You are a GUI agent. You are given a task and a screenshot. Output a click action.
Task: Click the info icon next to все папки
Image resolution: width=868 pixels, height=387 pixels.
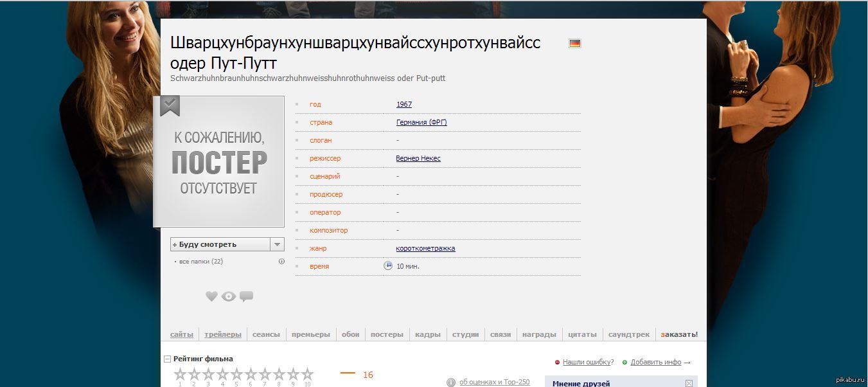[x=281, y=262]
